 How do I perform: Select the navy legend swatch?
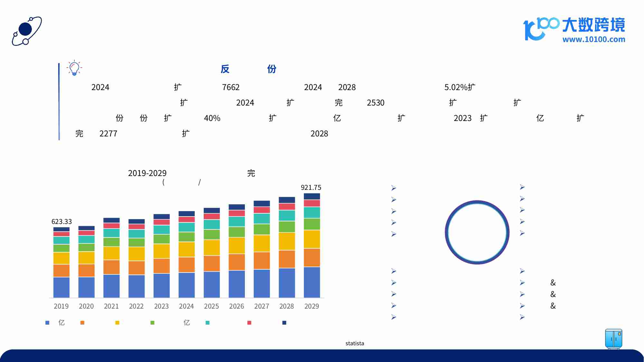pyautogui.click(x=284, y=323)
